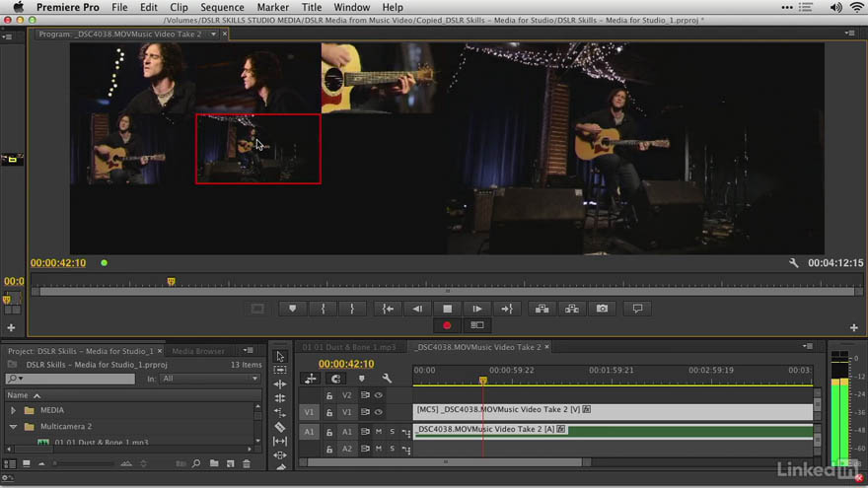Screen dimensions: 868x488
Task: Select the Rate Stretch tool
Action: pyautogui.click(x=280, y=413)
